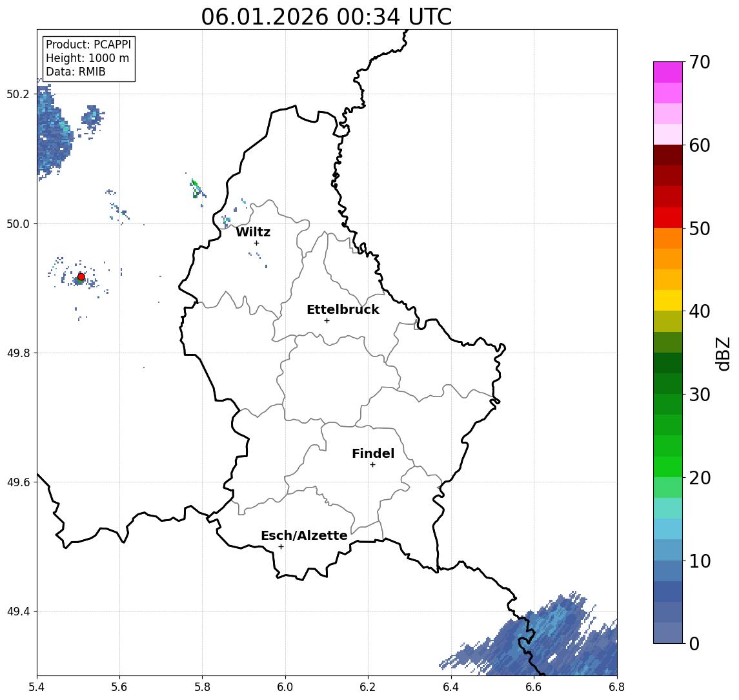The height and width of the screenshot is (700, 739).
Task: Click the plus marker below Esch/Alzette
Action: pyautogui.click(x=281, y=547)
